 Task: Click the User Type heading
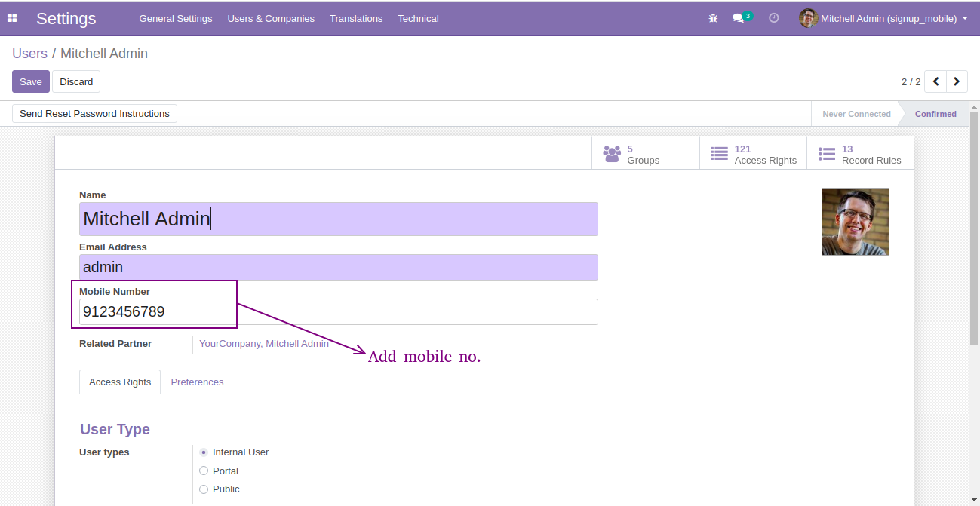tap(115, 429)
